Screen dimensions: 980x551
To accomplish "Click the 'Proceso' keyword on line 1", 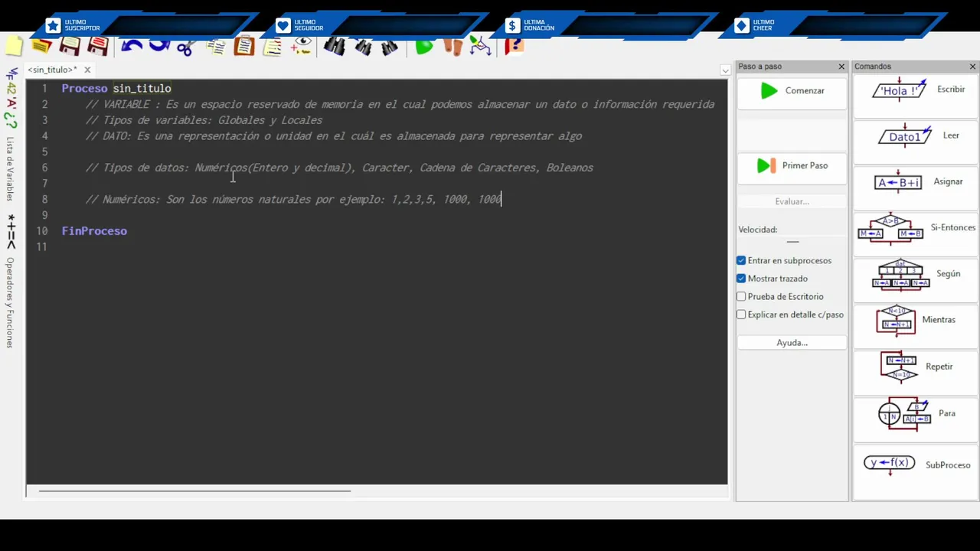I will pos(84,88).
